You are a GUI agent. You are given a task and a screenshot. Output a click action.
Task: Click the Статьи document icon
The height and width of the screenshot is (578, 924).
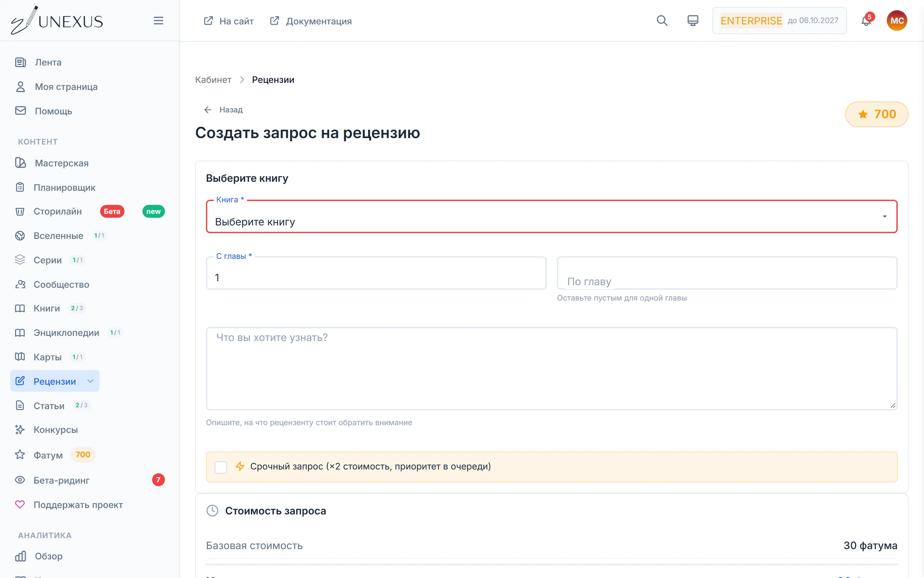coord(20,405)
